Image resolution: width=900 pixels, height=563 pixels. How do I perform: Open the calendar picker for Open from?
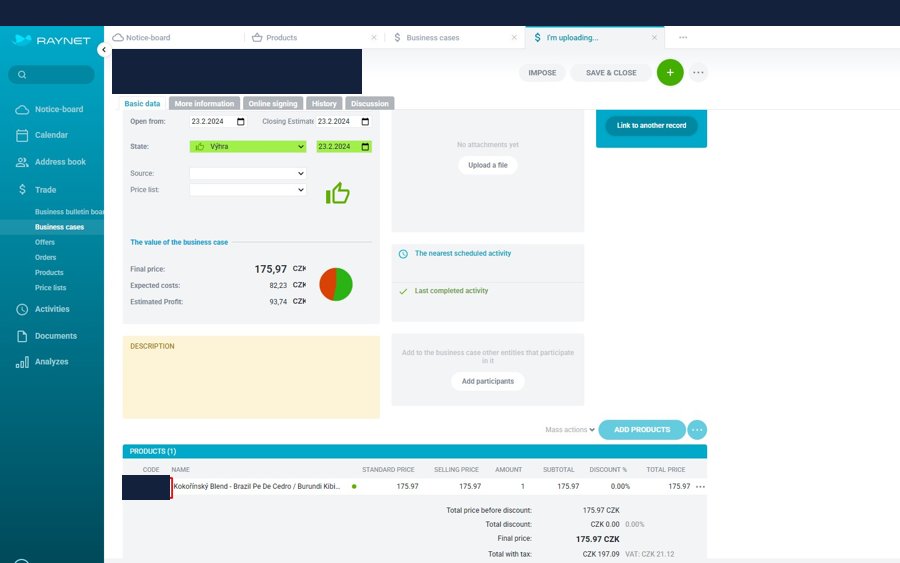(240, 122)
